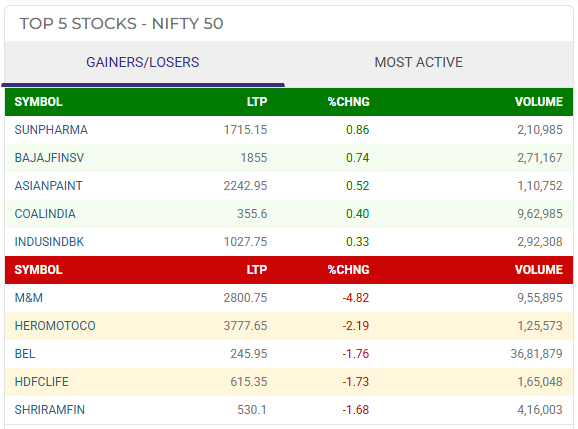The width and height of the screenshot is (578, 429).
Task: Open the Most Active tab
Action: coord(418,62)
